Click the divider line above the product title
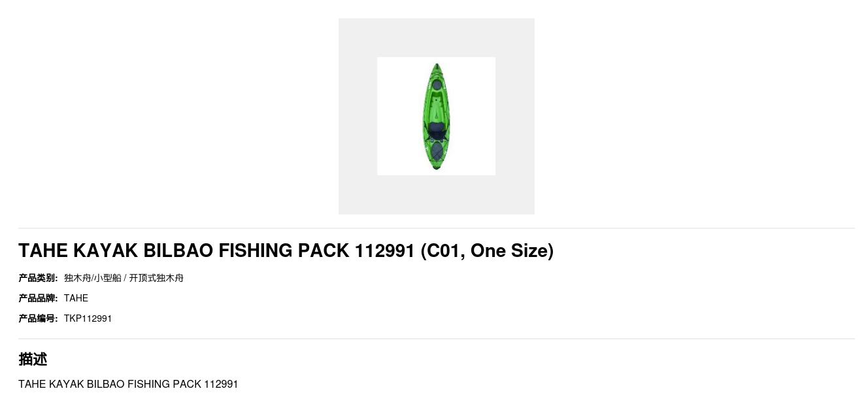This screenshot has height=410, width=868. (x=436, y=228)
